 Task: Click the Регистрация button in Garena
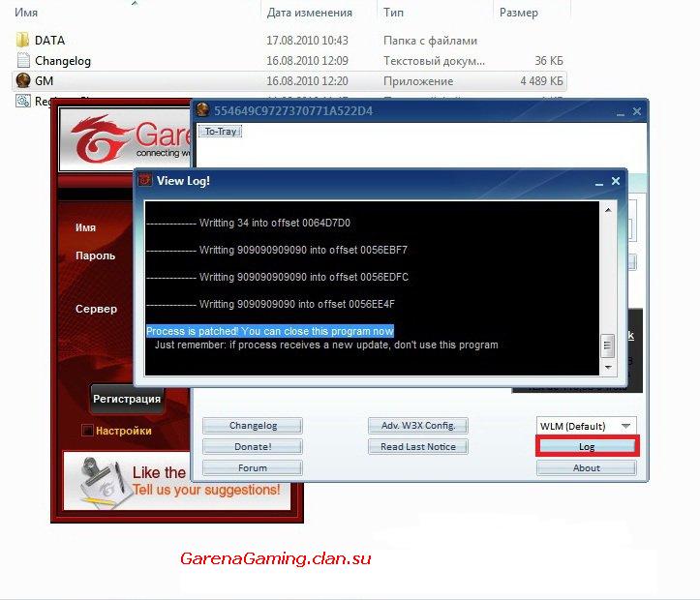127,399
